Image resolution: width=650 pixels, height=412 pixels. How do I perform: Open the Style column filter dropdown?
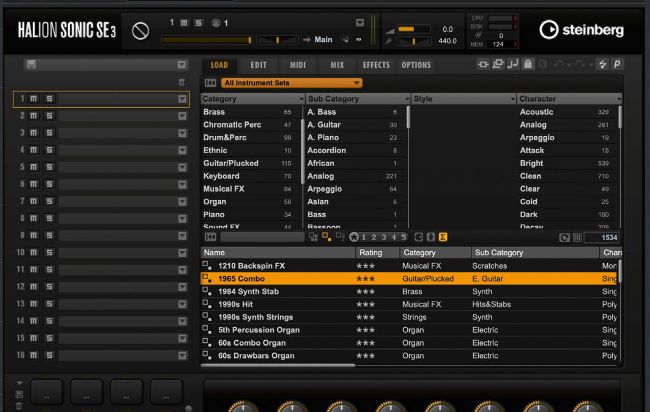click(513, 99)
